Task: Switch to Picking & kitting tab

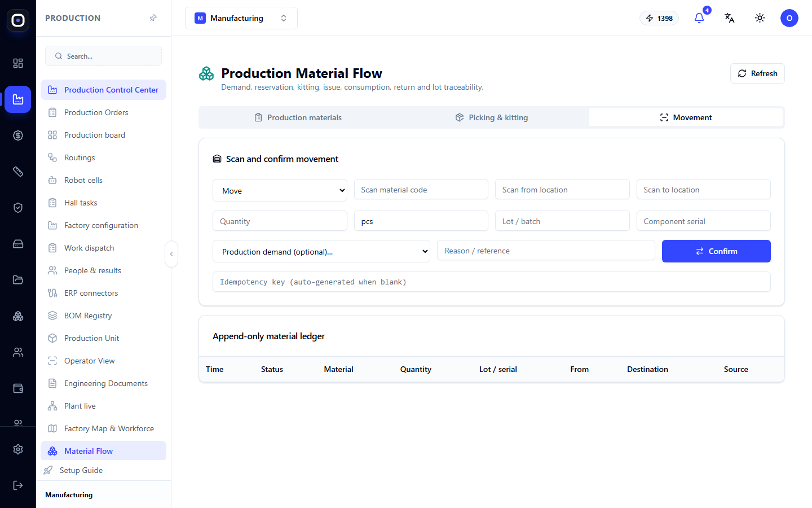Action: pos(492,117)
